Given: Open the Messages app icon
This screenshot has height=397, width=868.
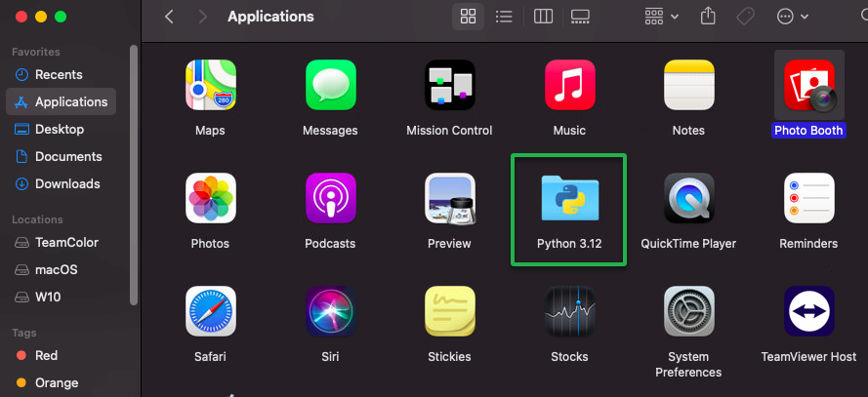Looking at the screenshot, I should [330, 85].
